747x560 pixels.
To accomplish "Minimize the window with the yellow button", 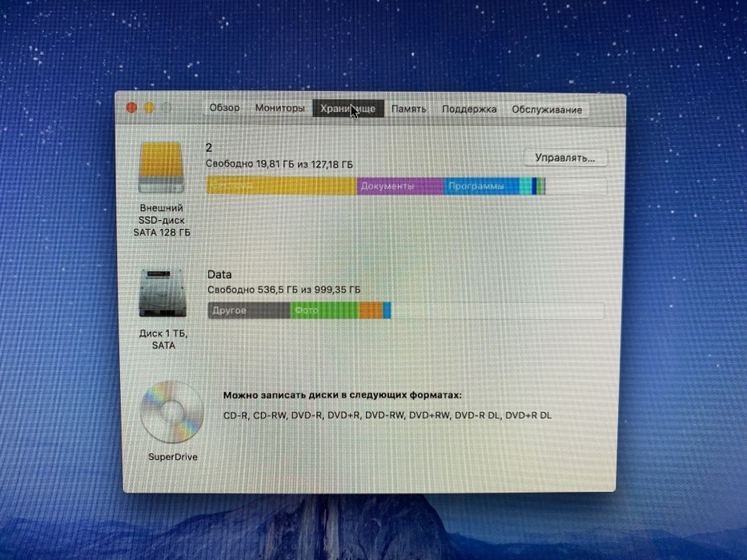I will (x=149, y=108).
